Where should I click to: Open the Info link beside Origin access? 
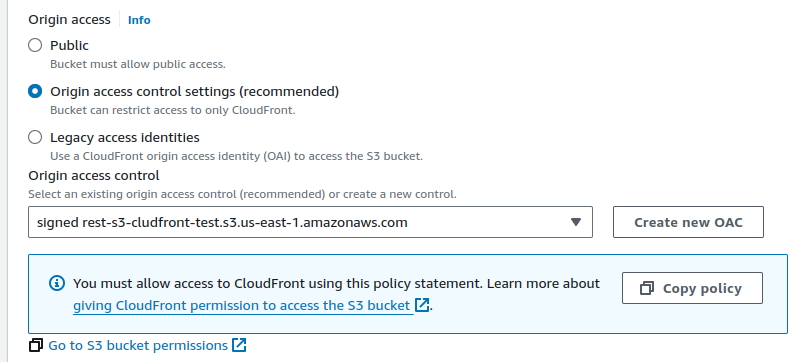pos(139,20)
